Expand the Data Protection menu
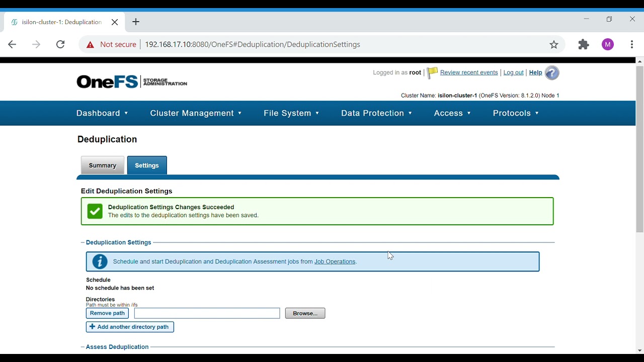 376,113
